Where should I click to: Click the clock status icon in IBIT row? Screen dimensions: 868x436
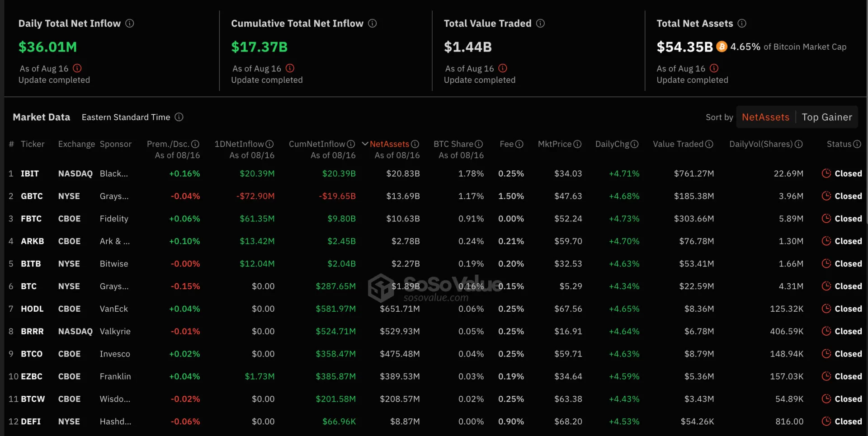pyautogui.click(x=826, y=173)
